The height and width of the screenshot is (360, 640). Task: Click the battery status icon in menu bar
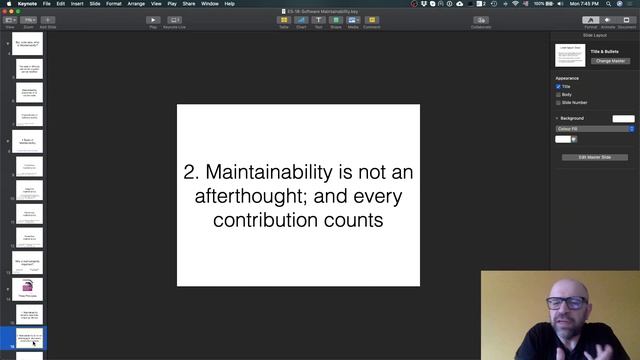coord(549,4)
